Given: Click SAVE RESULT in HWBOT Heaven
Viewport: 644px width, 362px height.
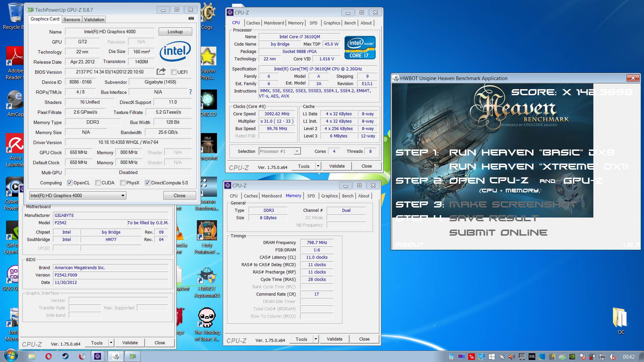Looking at the screenshot, I should 494,219.
